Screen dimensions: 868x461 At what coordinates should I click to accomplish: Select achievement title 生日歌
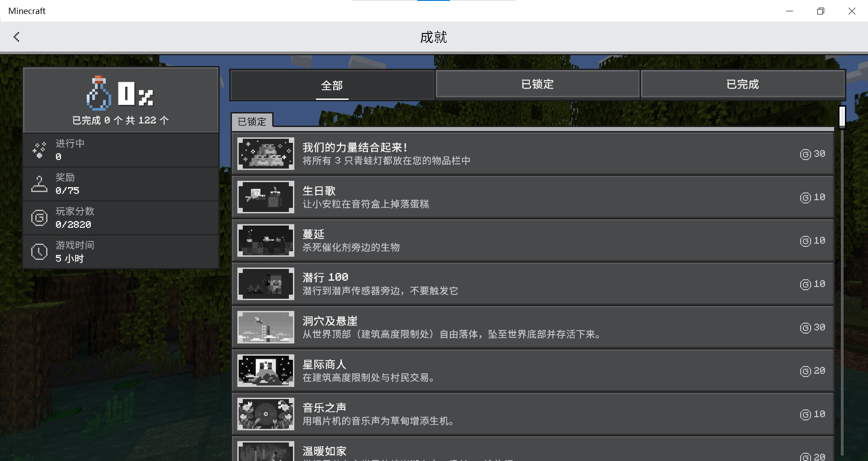click(319, 191)
